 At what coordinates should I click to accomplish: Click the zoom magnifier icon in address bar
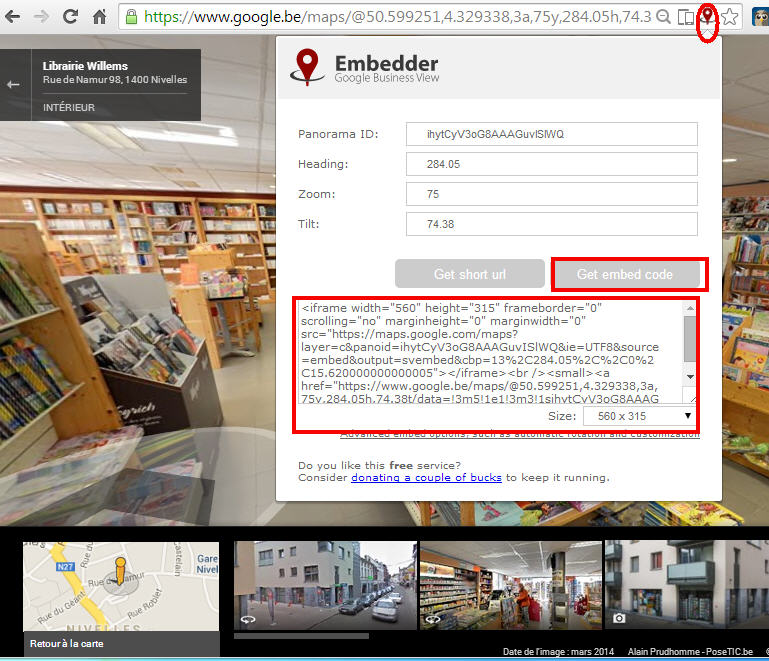coord(663,17)
